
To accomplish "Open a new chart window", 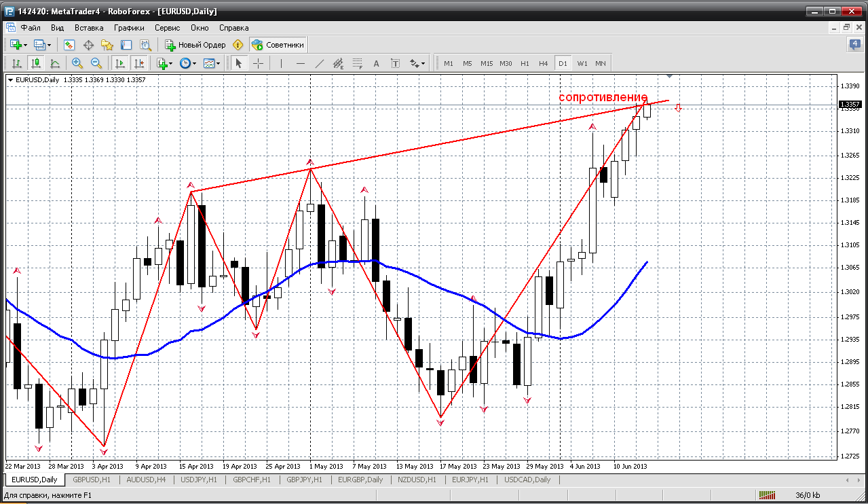I will coord(16,45).
